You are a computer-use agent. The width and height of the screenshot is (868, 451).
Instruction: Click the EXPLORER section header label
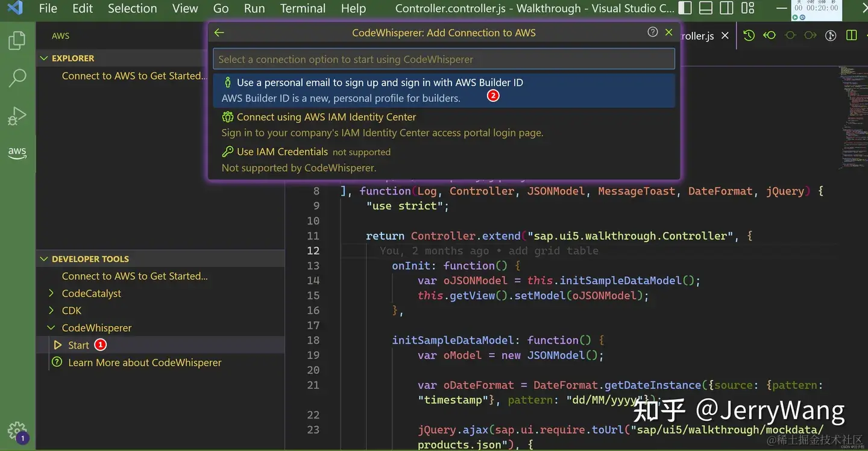tap(73, 58)
